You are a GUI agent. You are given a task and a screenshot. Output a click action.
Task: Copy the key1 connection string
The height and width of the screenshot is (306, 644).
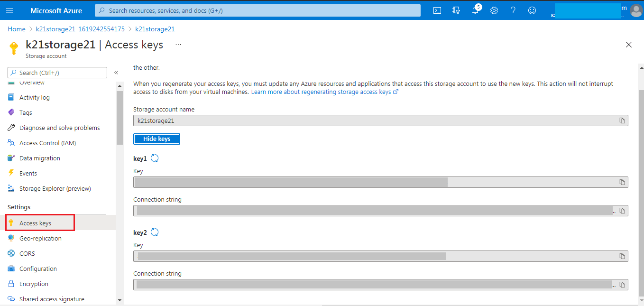click(x=622, y=211)
